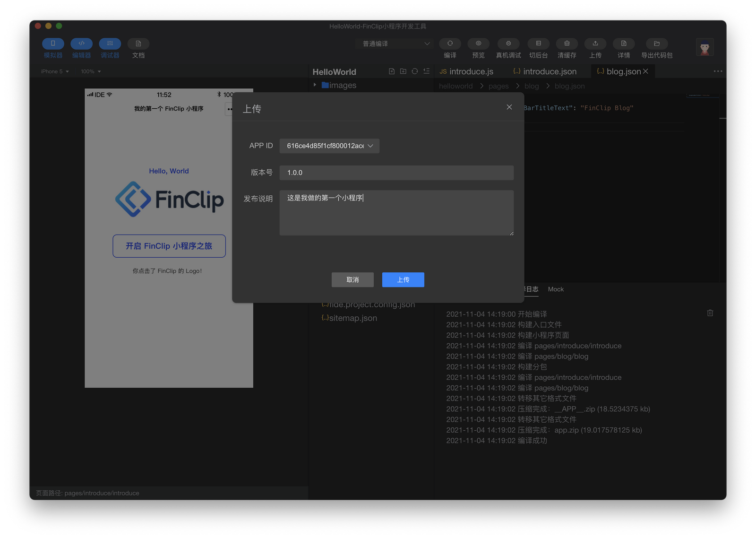Toggle the 模拟器 simulator panel button

[x=53, y=43]
